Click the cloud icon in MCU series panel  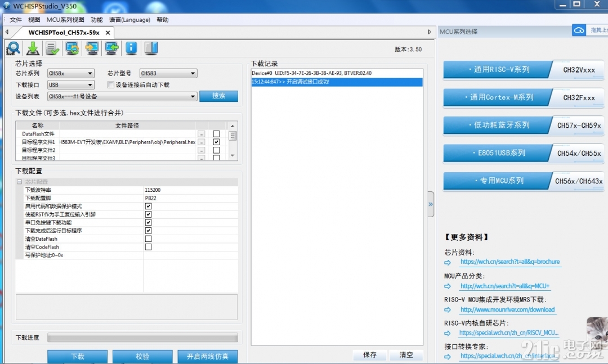tap(579, 30)
